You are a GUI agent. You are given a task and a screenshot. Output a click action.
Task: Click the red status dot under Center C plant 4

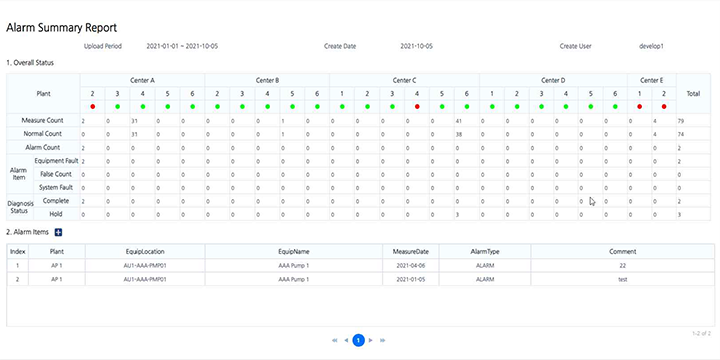tap(417, 107)
